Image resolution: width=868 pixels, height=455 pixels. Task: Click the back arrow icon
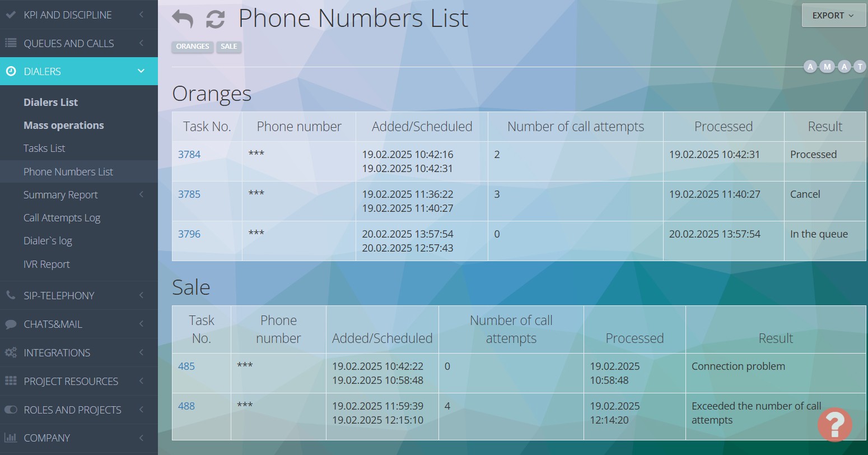click(183, 19)
